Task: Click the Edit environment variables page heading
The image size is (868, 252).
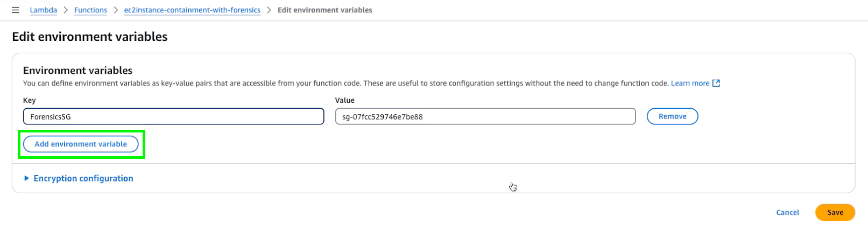Action: click(x=90, y=37)
